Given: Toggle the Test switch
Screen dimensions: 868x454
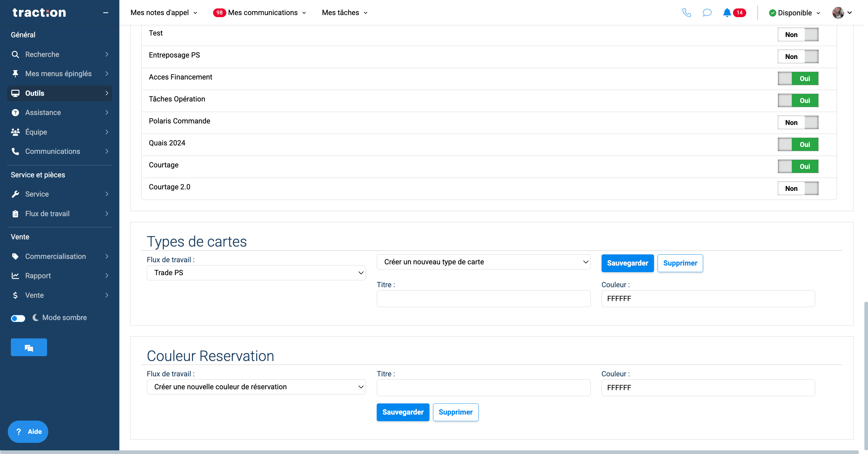Looking at the screenshot, I should click(x=797, y=34).
